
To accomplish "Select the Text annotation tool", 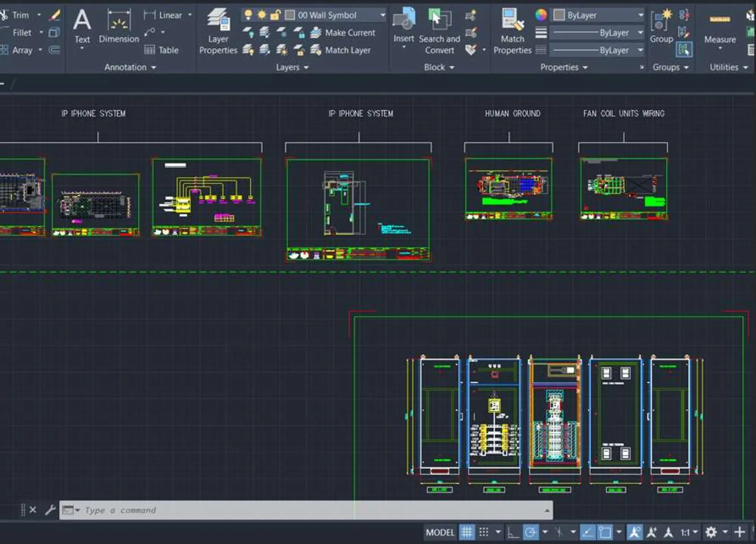I will [x=82, y=28].
